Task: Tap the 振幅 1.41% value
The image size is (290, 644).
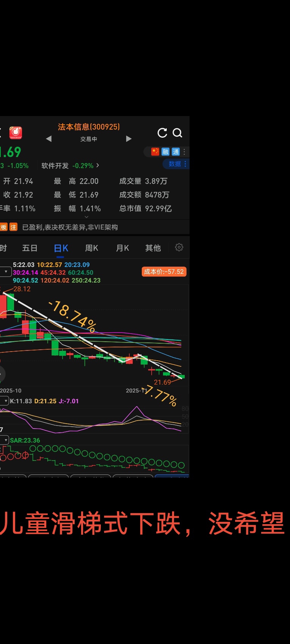Action: point(77,209)
